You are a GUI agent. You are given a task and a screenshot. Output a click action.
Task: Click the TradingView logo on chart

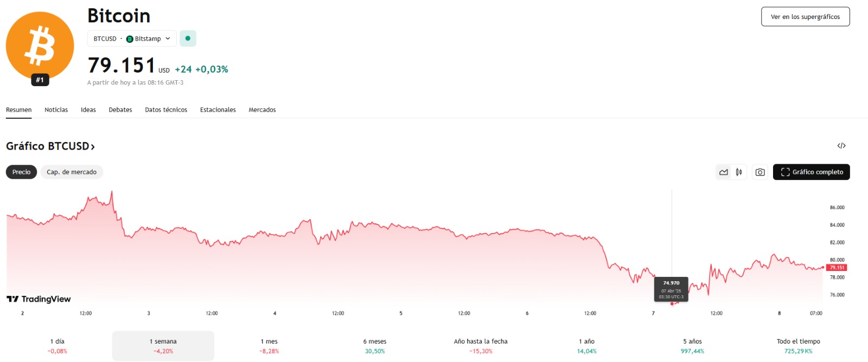pos(39,299)
